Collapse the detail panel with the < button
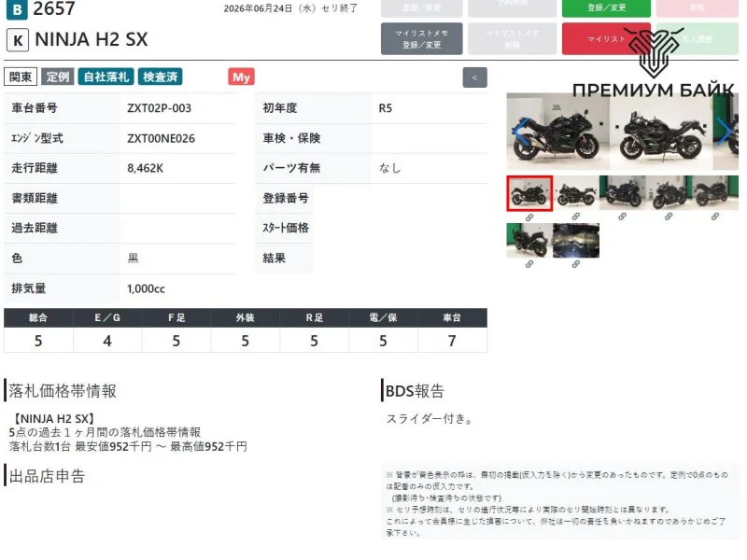 click(474, 77)
